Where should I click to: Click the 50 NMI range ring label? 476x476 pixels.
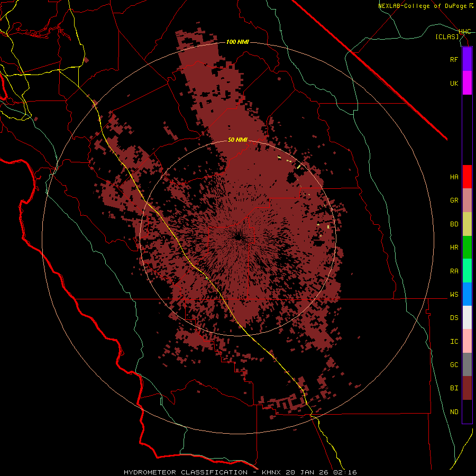point(237,140)
